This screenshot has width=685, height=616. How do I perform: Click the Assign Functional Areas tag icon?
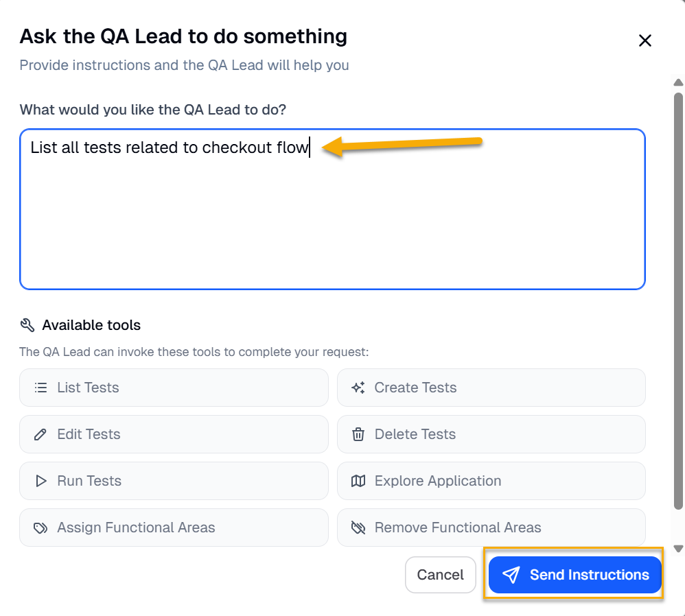pos(40,528)
